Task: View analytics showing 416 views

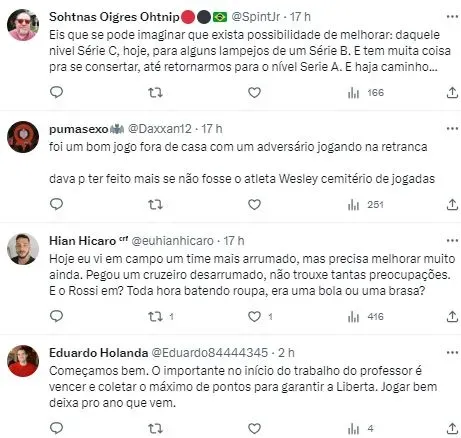Action: tap(366, 316)
